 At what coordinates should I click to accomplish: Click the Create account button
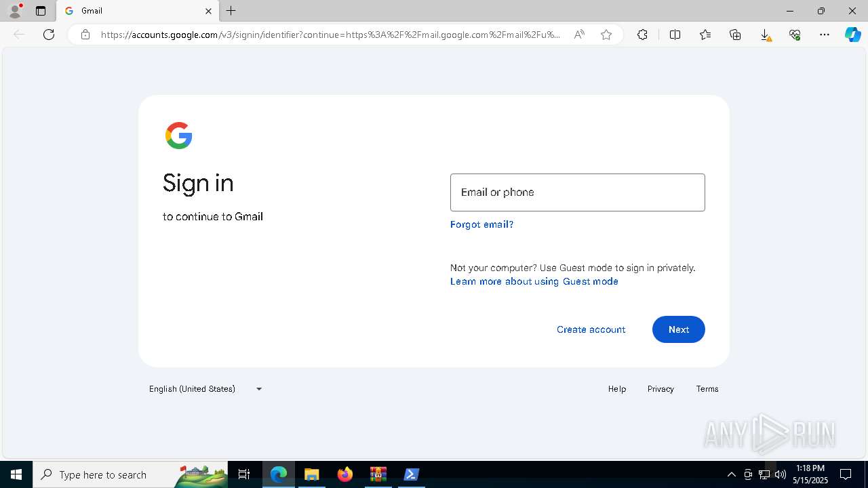click(x=591, y=329)
